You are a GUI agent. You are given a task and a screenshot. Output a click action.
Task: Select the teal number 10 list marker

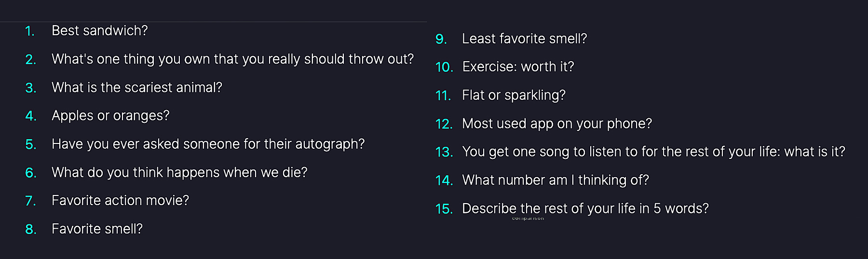point(444,67)
